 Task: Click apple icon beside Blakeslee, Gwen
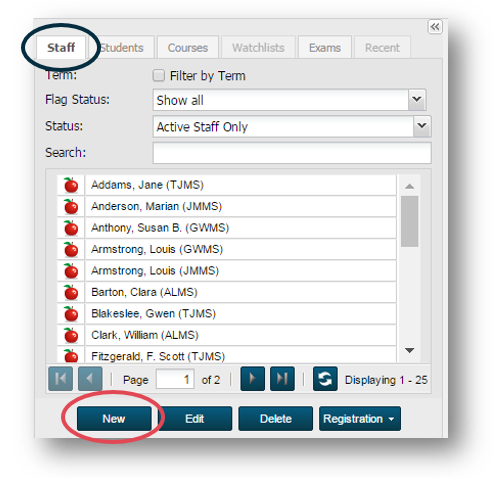click(71, 314)
